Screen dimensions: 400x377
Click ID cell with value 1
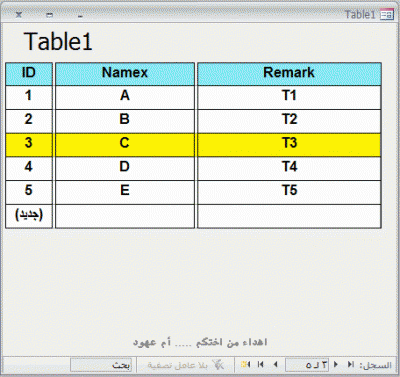click(29, 97)
